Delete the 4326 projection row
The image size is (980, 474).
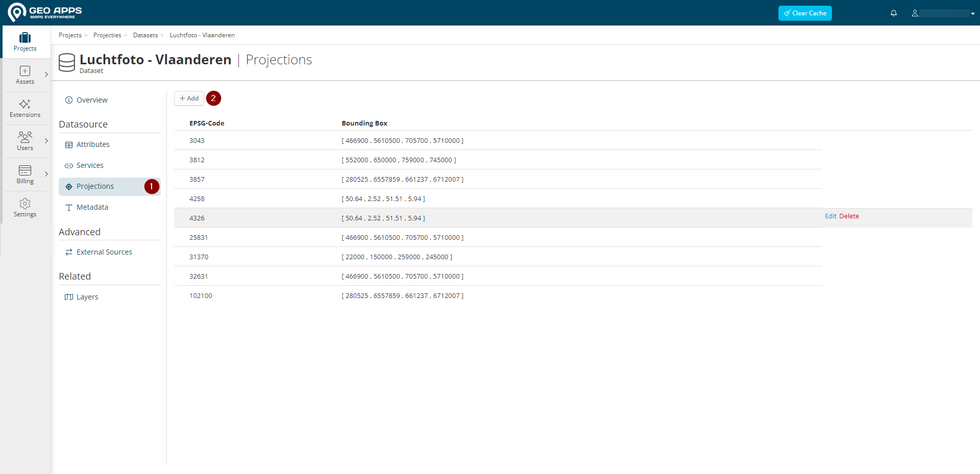[x=849, y=216]
